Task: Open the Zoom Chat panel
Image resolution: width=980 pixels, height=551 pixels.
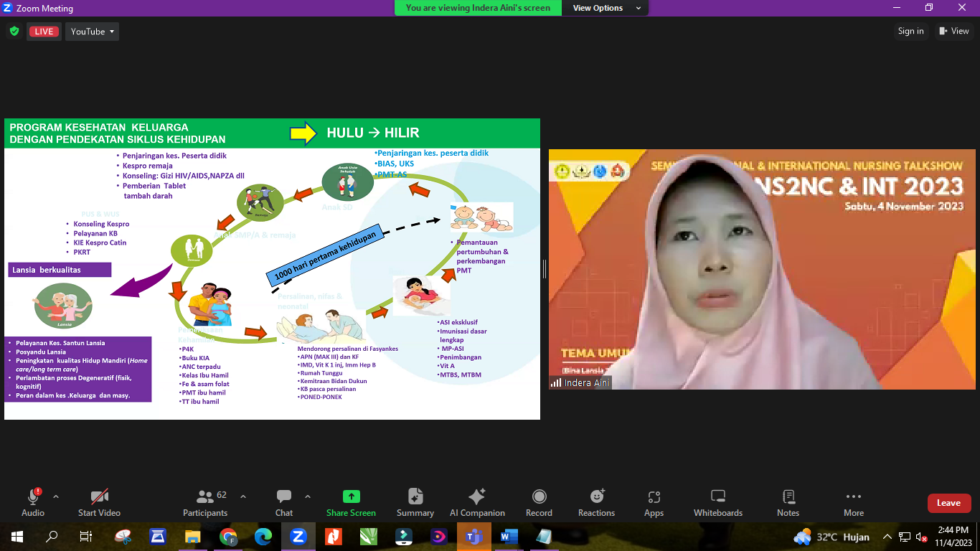Action: pos(283,502)
